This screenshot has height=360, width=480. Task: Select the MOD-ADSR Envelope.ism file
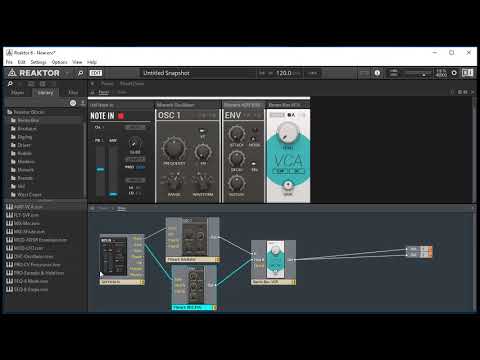point(41,240)
